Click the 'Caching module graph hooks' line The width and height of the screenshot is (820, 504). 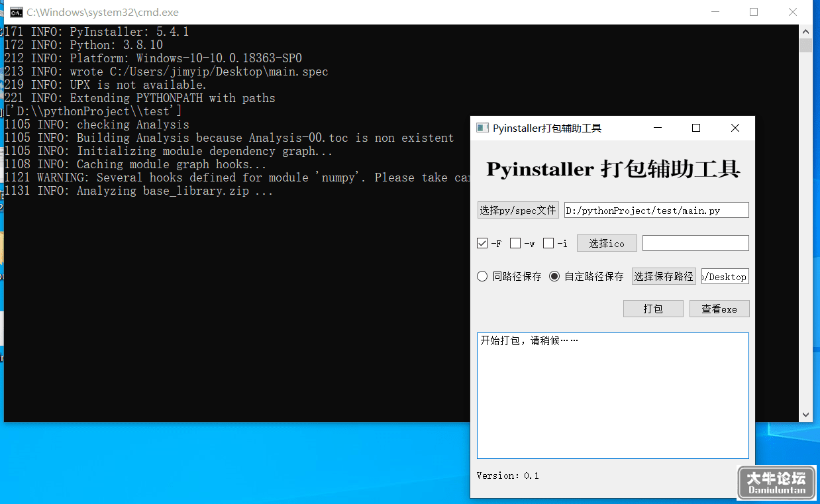135,164
